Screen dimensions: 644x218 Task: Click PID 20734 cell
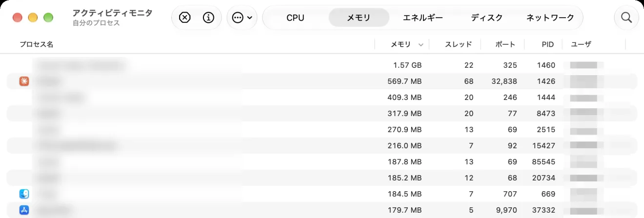coord(544,178)
